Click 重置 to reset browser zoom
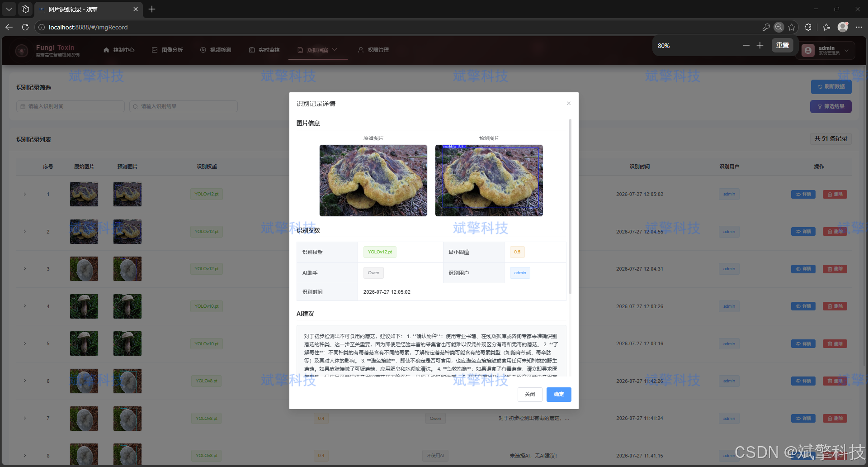The height and width of the screenshot is (467, 868). [783, 45]
